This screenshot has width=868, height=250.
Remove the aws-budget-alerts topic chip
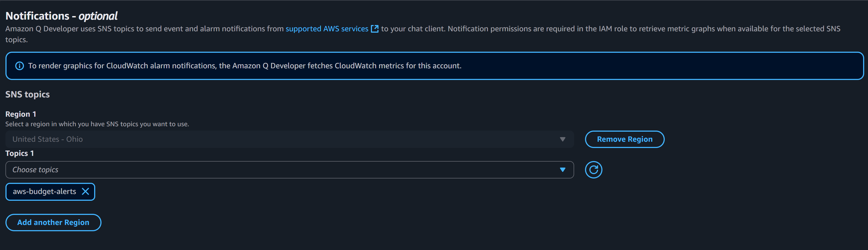tap(86, 192)
